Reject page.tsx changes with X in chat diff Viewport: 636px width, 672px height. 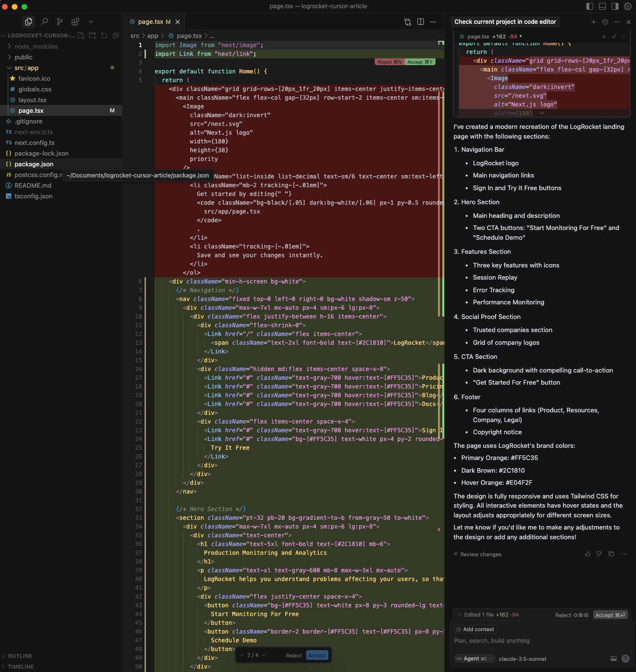pyautogui.click(x=604, y=36)
